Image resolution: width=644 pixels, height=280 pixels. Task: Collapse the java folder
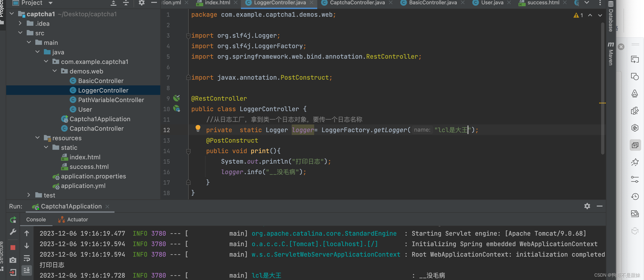click(x=37, y=52)
